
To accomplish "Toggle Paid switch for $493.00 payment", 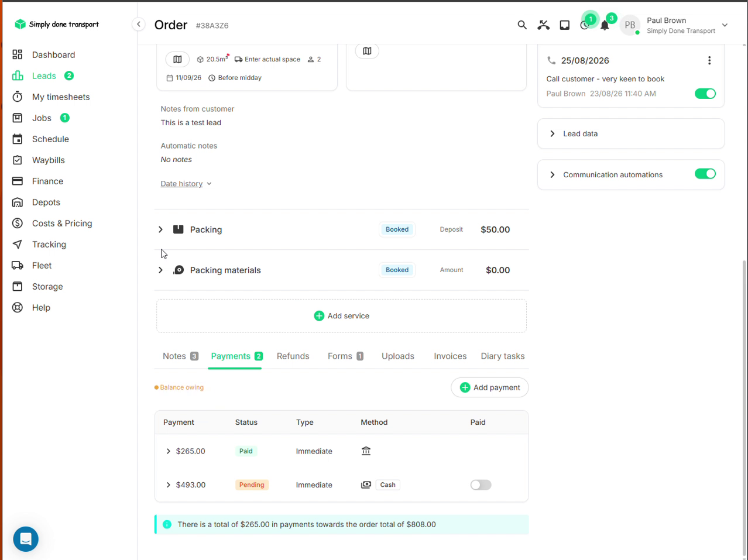I will 481,485.
